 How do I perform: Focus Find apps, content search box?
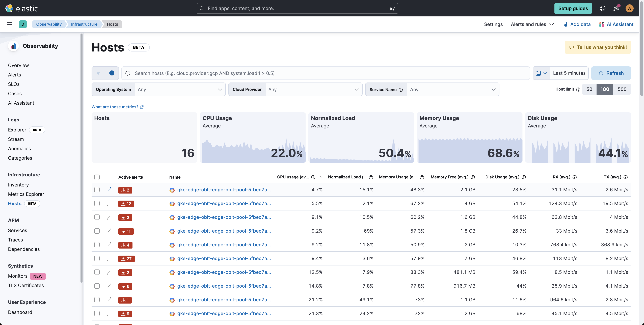pos(297,8)
